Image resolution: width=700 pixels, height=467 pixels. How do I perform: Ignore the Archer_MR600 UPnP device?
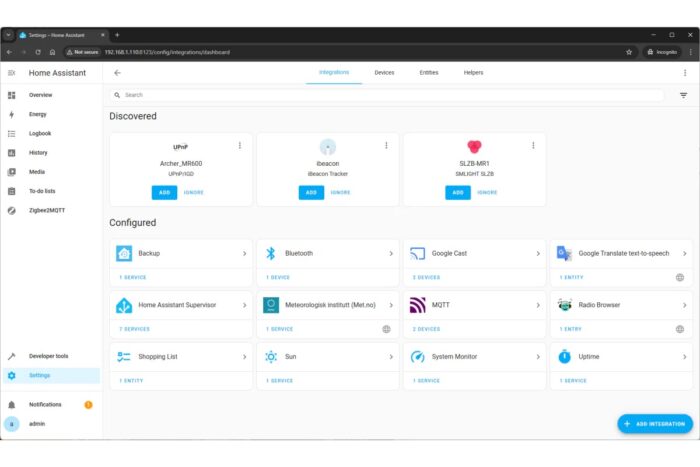(x=193, y=192)
